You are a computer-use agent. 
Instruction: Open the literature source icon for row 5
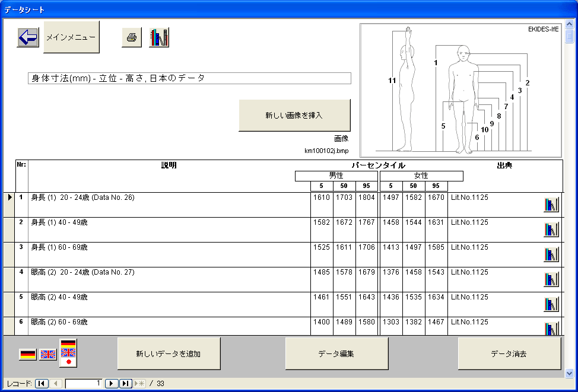coord(551,304)
